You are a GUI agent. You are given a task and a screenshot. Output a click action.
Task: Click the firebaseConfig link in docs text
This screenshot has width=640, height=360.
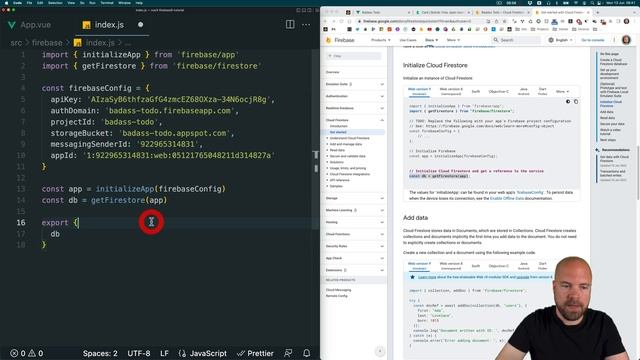click(530, 192)
